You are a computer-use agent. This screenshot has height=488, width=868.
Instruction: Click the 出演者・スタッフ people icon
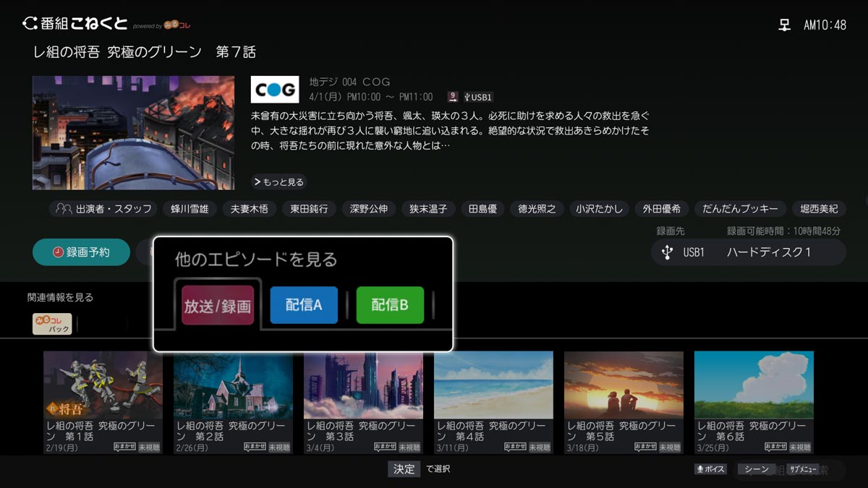pyautogui.click(x=64, y=209)
